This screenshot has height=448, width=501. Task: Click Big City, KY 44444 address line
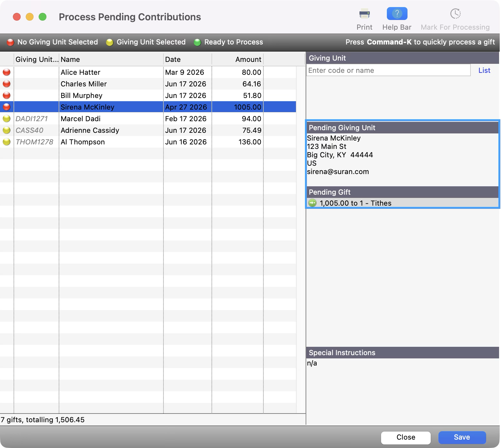click(x=340, y=155)
